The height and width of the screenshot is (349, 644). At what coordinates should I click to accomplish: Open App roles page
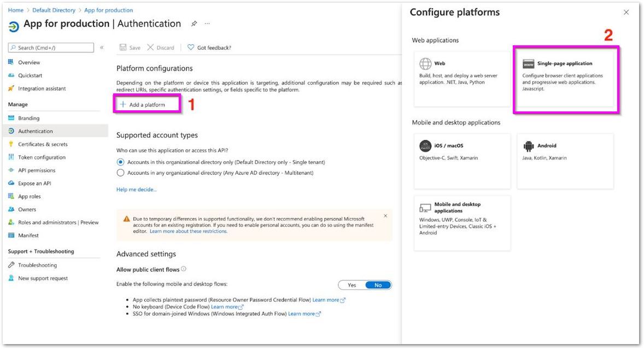(x=30, y=197)
